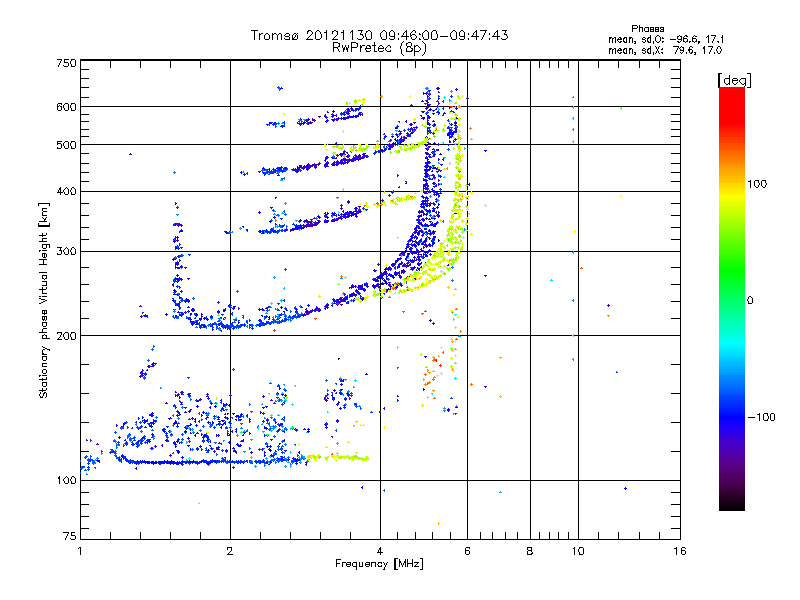Click the '16' frequency tick label

pyautogui.click(x=679, y=551)
